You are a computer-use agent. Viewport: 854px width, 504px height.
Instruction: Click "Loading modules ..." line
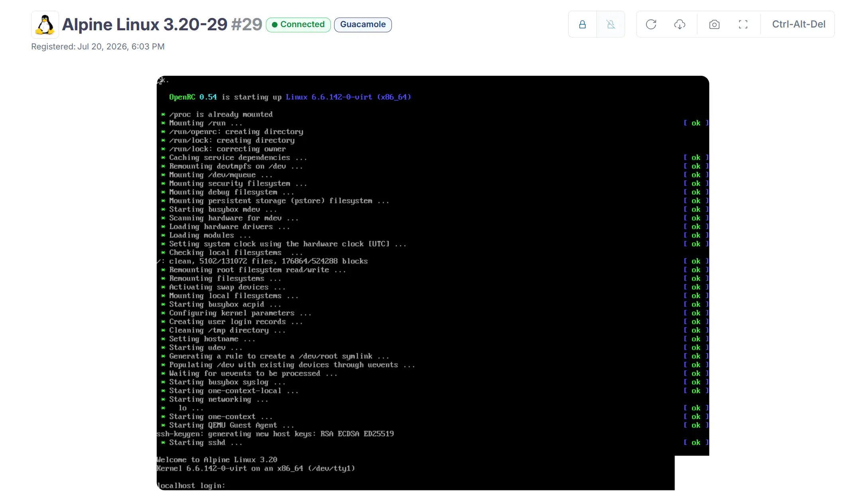(x=210, y=235)
